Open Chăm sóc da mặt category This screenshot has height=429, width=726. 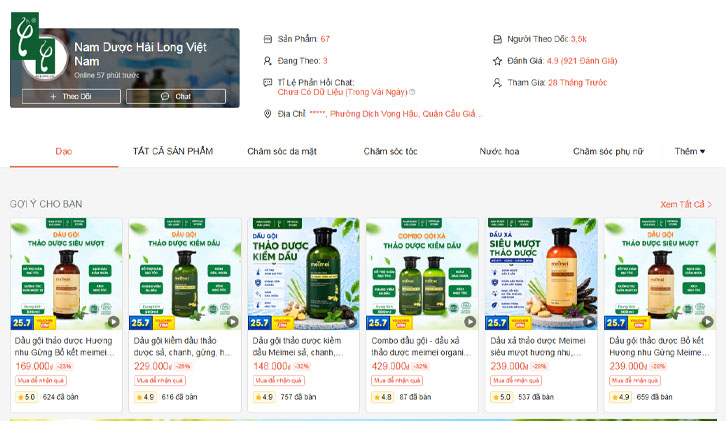tap(282, 151)
